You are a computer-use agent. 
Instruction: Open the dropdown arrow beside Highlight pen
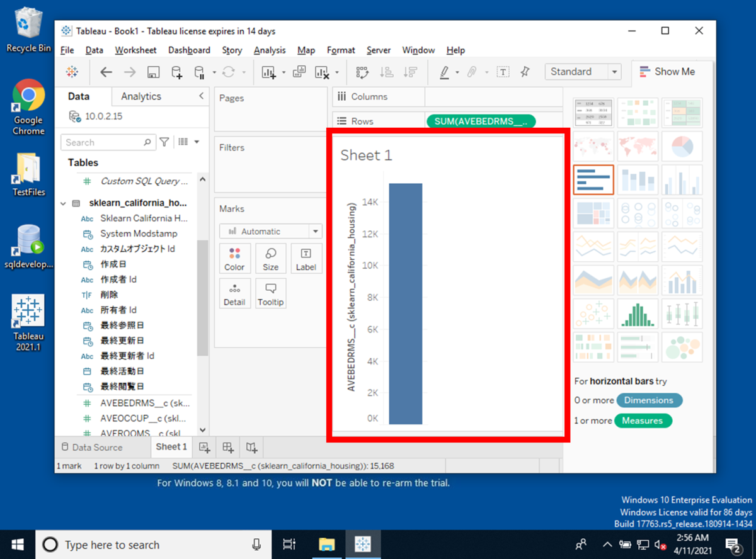pyautogui.click(x=457, y=72)
